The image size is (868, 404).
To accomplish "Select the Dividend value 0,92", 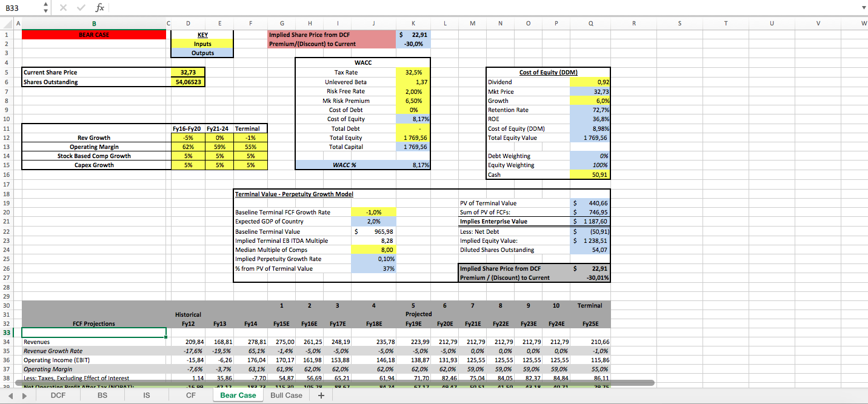I will click(590, 82).
